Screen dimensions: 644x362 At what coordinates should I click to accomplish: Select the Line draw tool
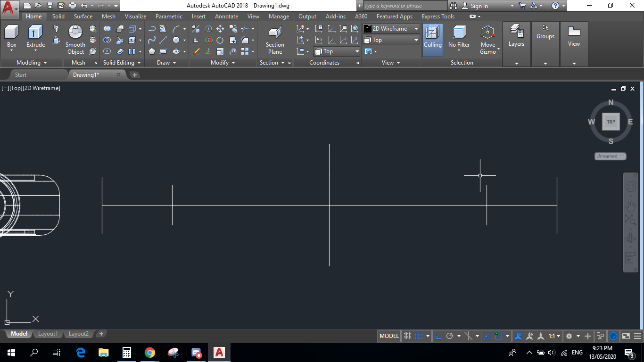[x=163, y=40]
